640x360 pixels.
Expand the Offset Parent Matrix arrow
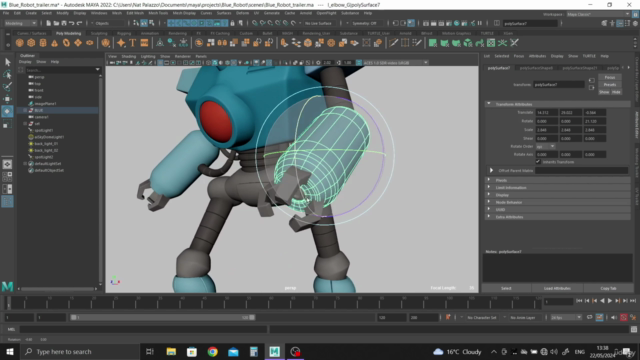tap(491, 170)
